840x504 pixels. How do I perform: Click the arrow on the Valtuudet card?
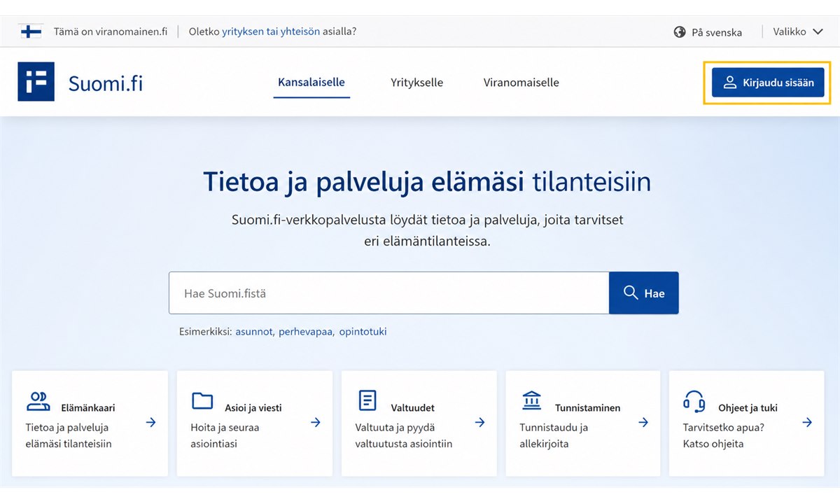pos(479,422)
